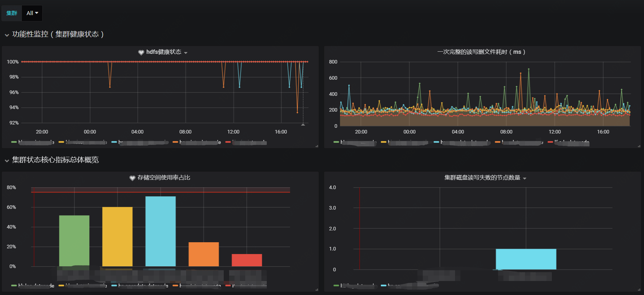The width and height of the screenshot is (644, 295).
Task: Click the 800 y-axis label in 读写删文件耗时 chart
Action: point(333,62)
